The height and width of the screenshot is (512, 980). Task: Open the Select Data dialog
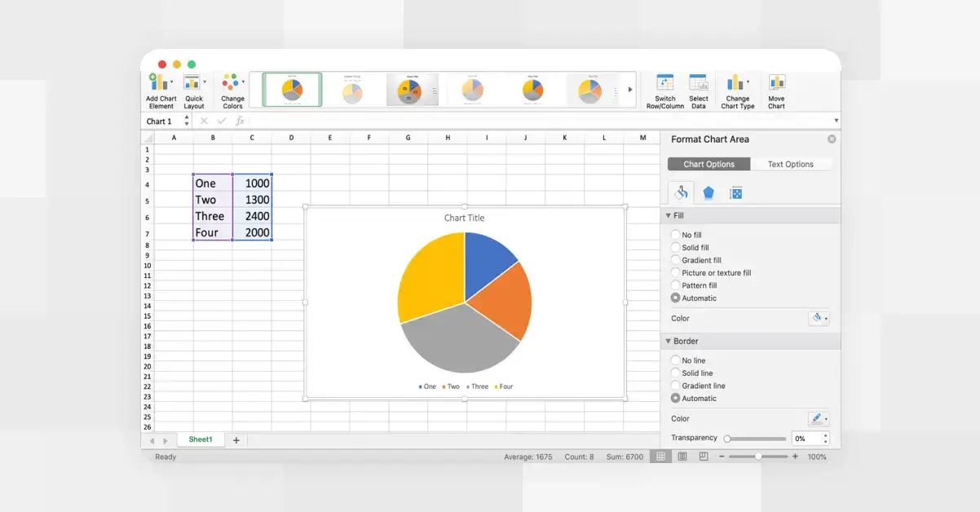(698, 90)
